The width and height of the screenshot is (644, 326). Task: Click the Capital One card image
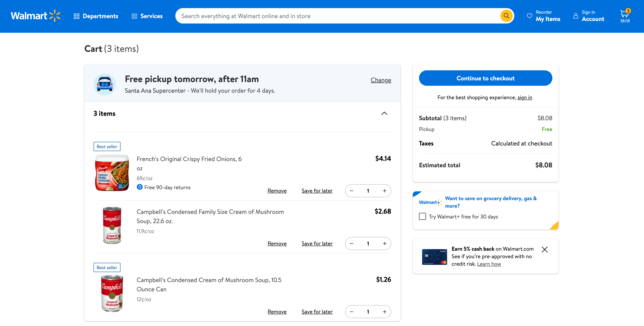(x=435, y=257)
